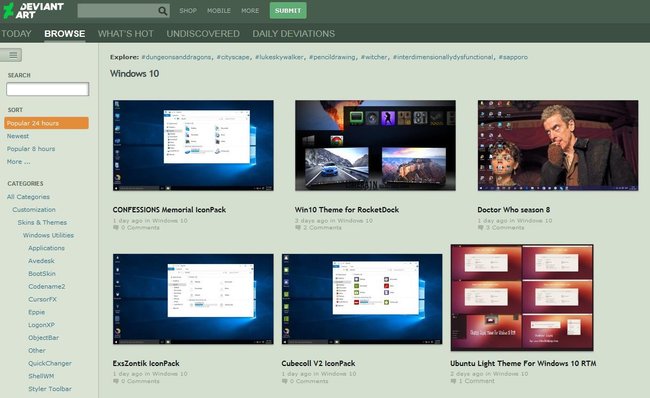This screenshot has width=650, height=398.
Task: Open the Daily Deviations tab
Action: pyautogui.click(x=293, y=34)
